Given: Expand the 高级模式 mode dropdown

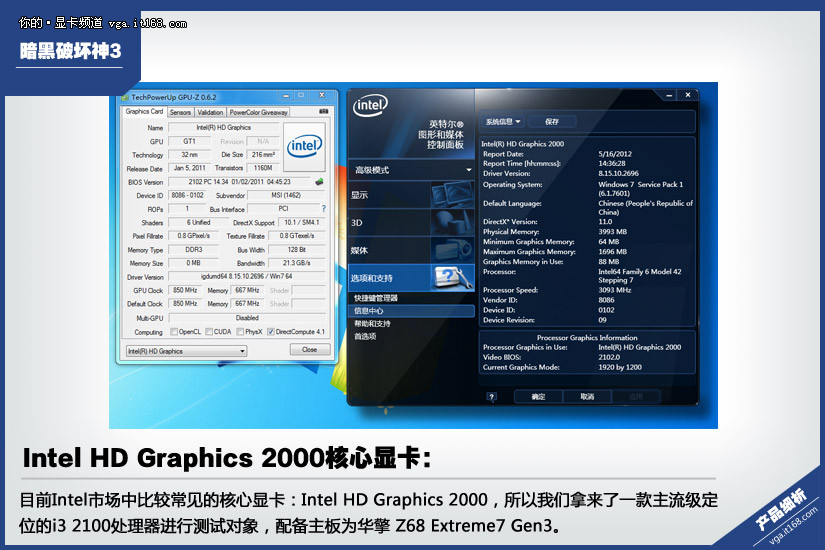Looking at the screenshot, I should (411, 170).
